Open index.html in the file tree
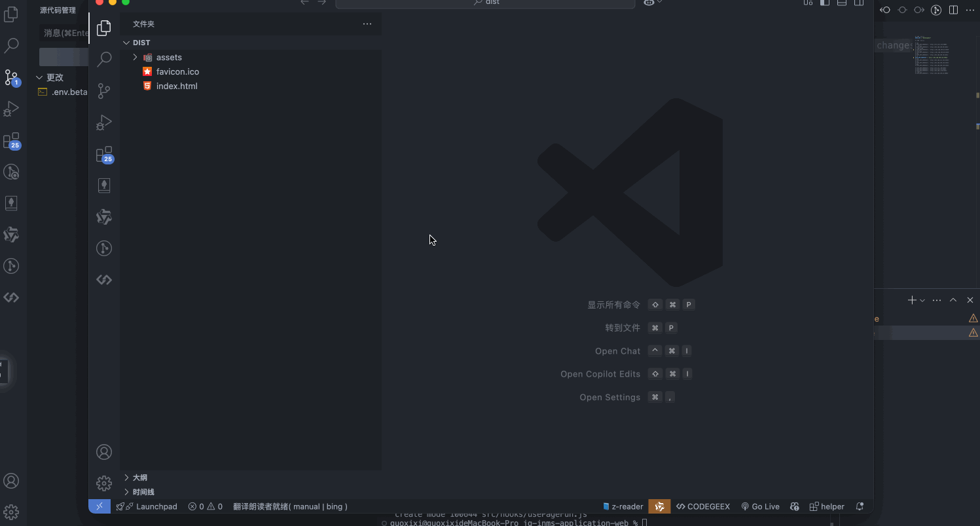Image resolution: width=980 pixels, height=526 pixels. click(251, 86)
